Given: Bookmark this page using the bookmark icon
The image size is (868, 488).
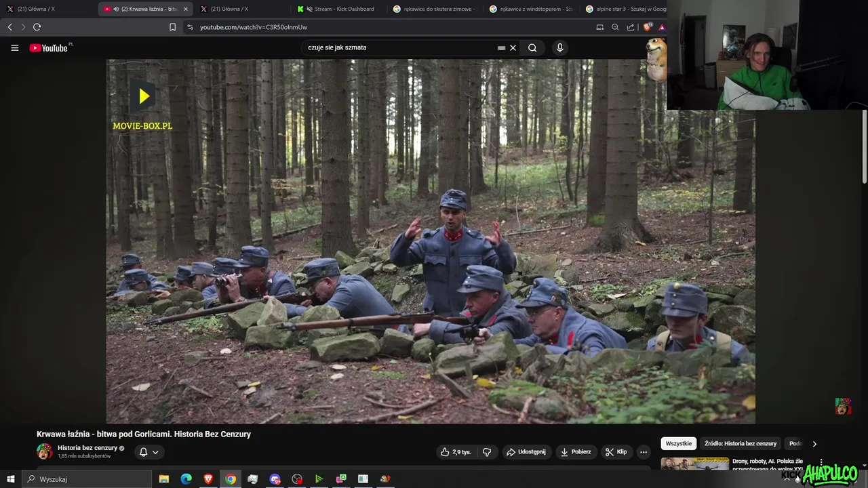Looking at the screenshot, I should coord(172,27).
